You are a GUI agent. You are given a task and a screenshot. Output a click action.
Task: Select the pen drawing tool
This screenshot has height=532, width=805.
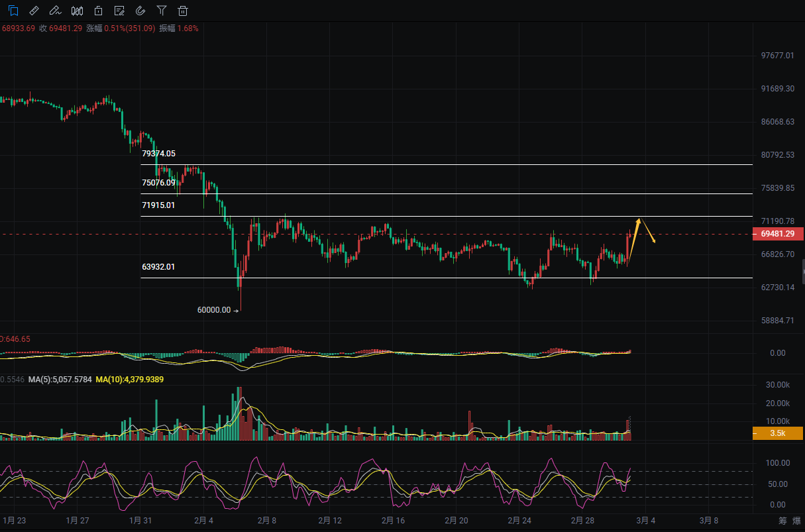pos(56,11)
